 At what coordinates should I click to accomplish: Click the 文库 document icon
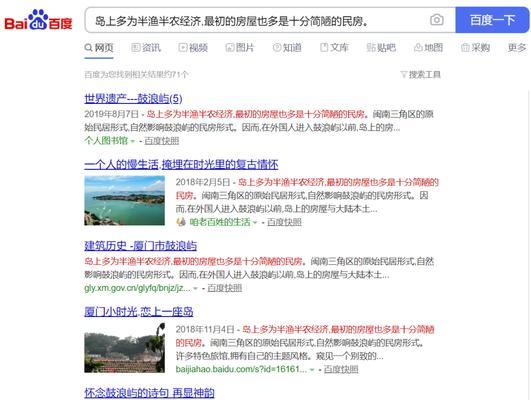point(324,48)
